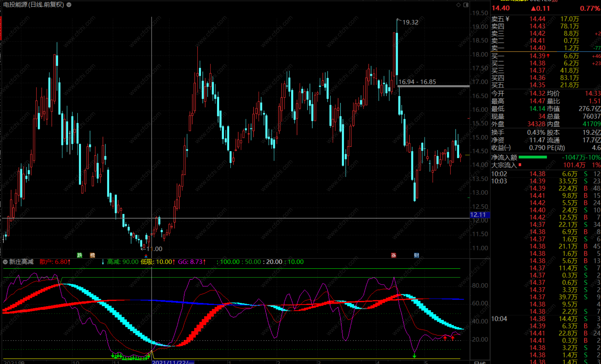Click the red-blue arrow marker below the 11.00 low
The width and height of the screenshot is (601, 364).
point(146,256)
